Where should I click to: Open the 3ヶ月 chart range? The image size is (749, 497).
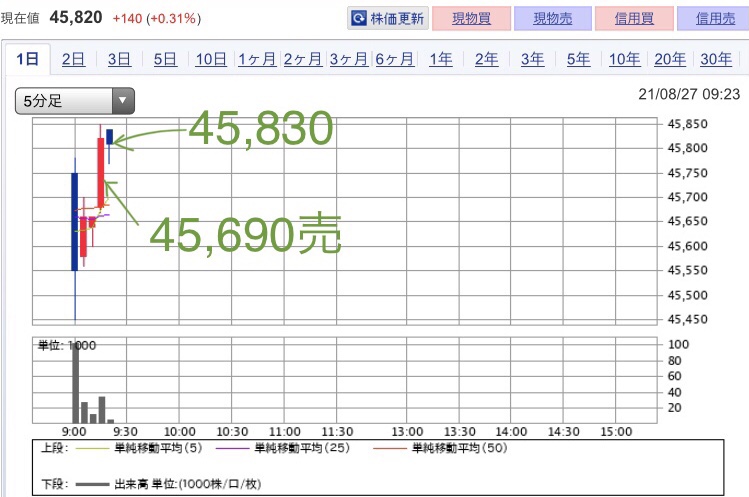(349, 59)
